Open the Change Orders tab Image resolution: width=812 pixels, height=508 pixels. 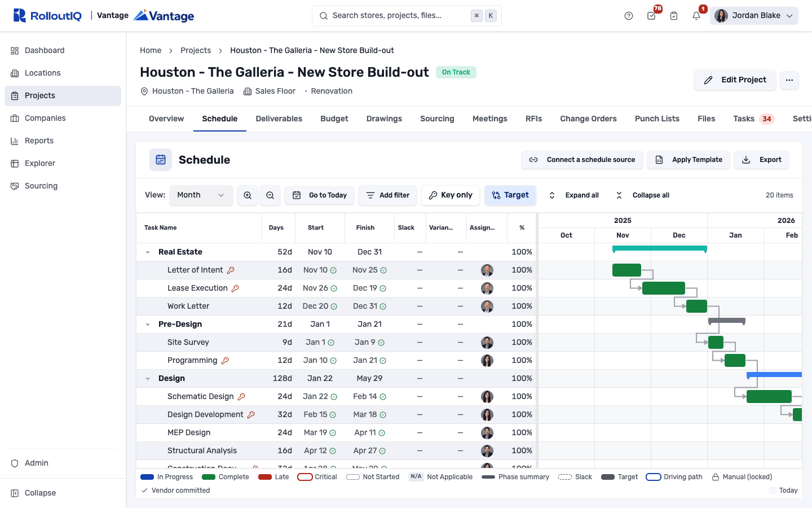(588, 119)
